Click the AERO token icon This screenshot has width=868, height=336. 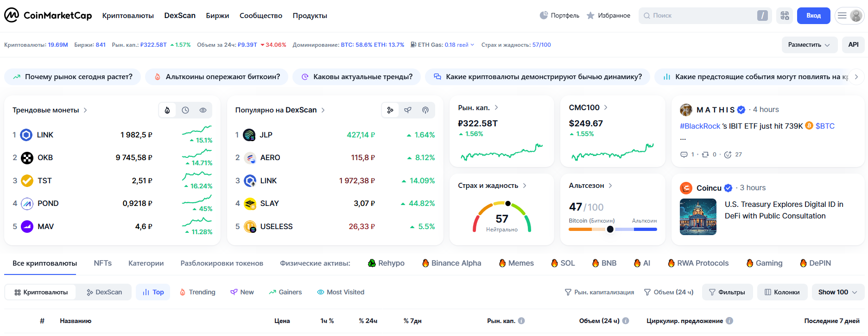[x=250, y=158]
